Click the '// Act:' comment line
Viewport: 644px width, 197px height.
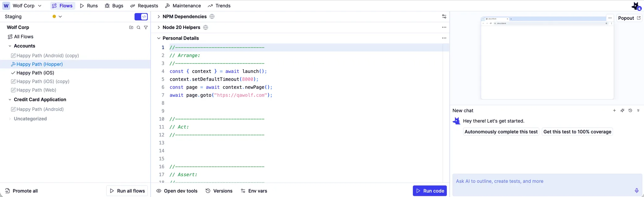[179, 127]
